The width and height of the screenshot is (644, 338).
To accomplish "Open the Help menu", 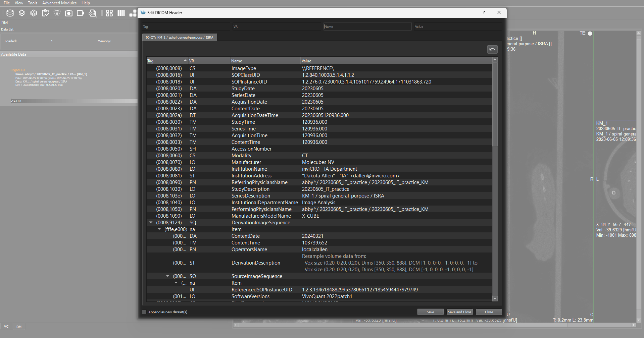I will [86, 3].
